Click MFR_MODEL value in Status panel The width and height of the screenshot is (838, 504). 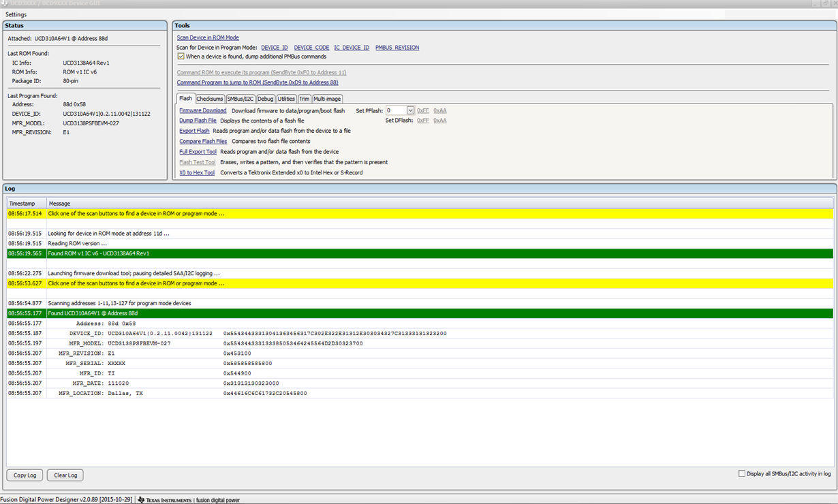[91, 123]
